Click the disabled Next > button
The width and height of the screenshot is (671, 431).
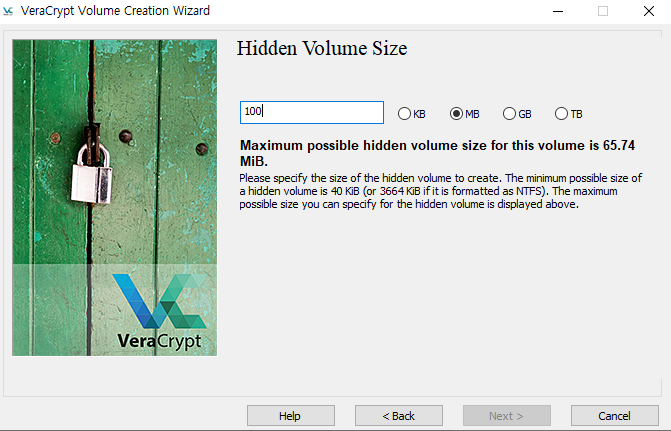tap(506, 416)
